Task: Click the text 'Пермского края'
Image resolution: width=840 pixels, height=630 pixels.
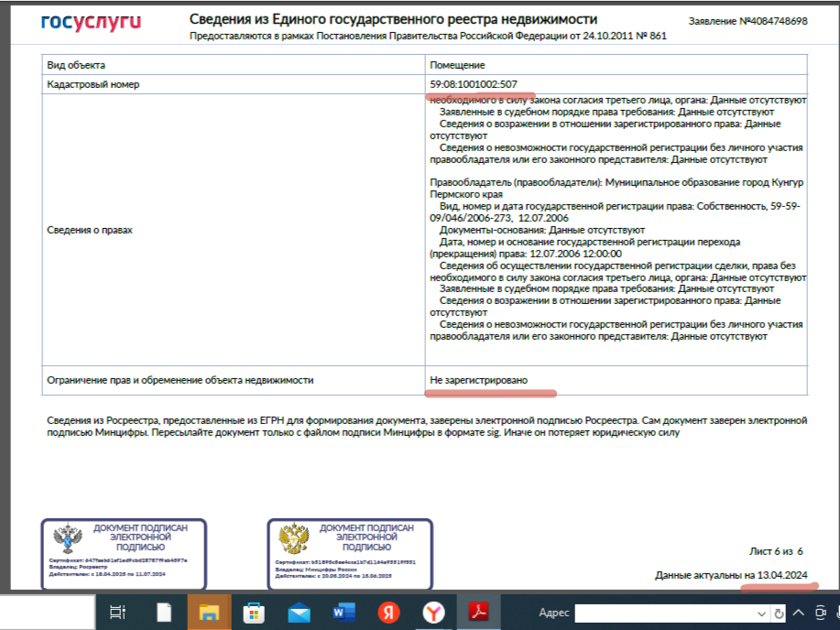Action: [x=466, y=194]
